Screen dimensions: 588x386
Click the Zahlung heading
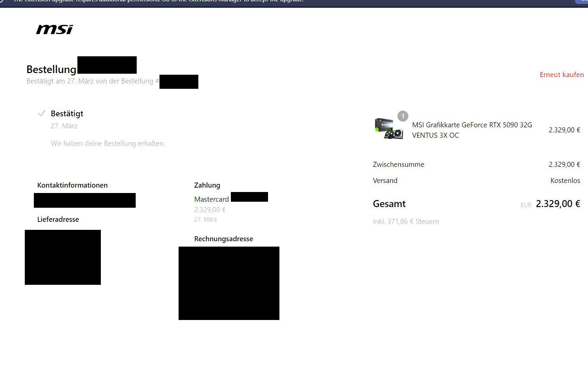click(x=207, y=185)
